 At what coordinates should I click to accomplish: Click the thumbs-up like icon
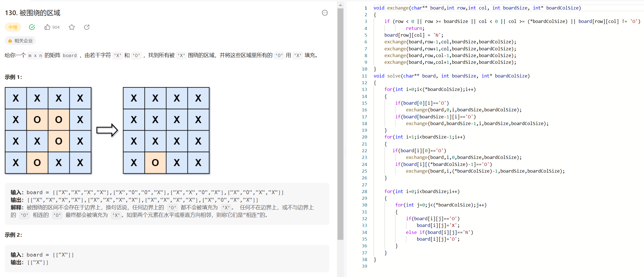point(47,27)
